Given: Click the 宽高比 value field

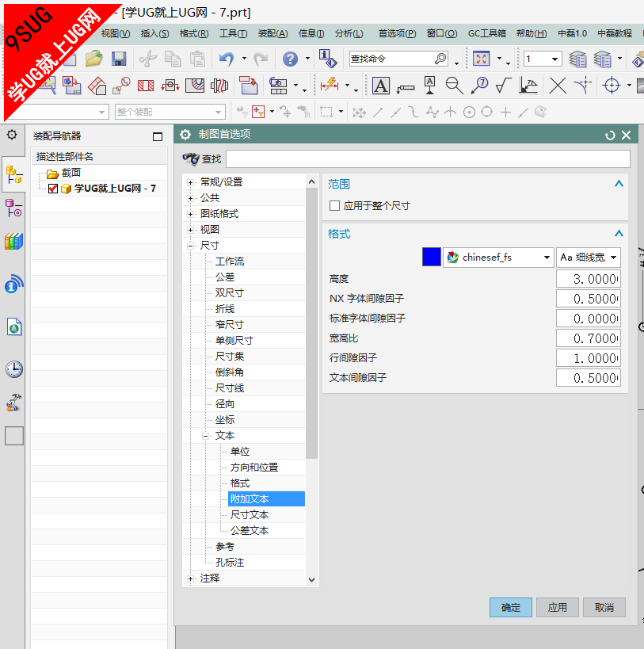Looking at the screenshot, I should coord(589,338).
